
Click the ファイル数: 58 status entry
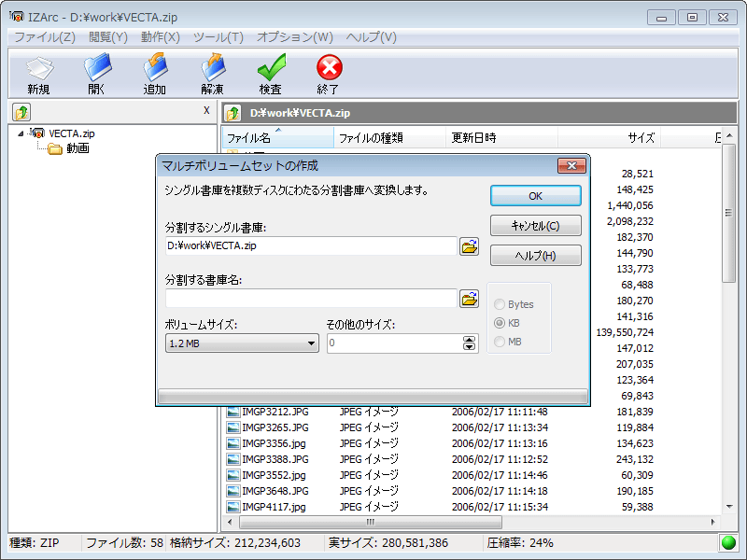tap(124, 543)
